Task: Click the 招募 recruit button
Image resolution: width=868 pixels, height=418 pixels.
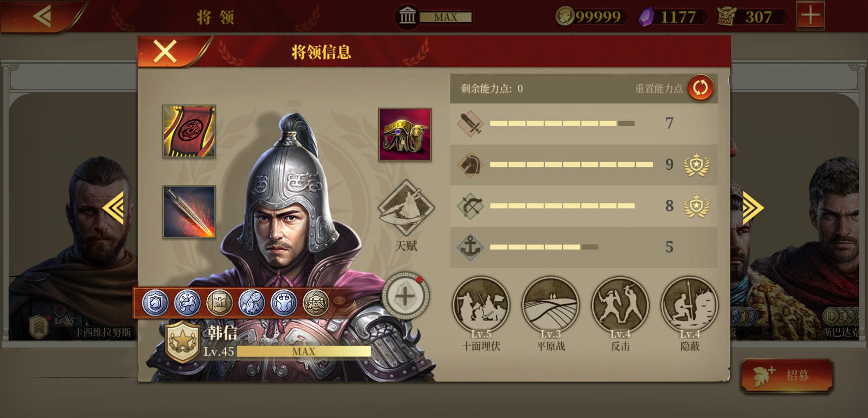Action: pyautogui.click(x=786, y=375)
